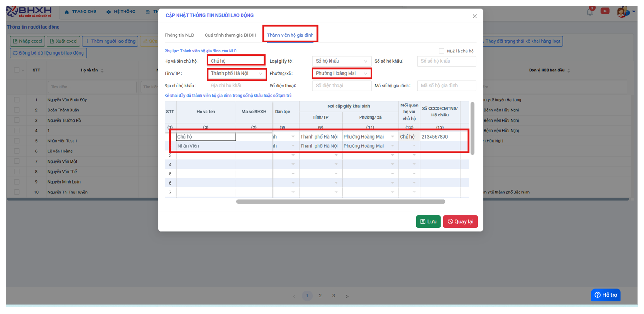
Task: Go to next page arrow in pagination
Action: point(347,296)
